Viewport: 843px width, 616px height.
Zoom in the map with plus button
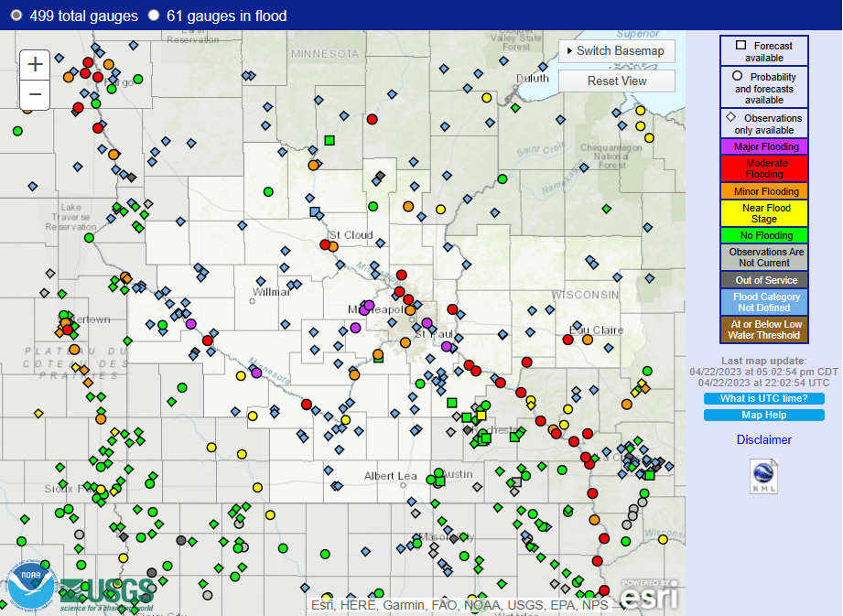pos(35,64)
